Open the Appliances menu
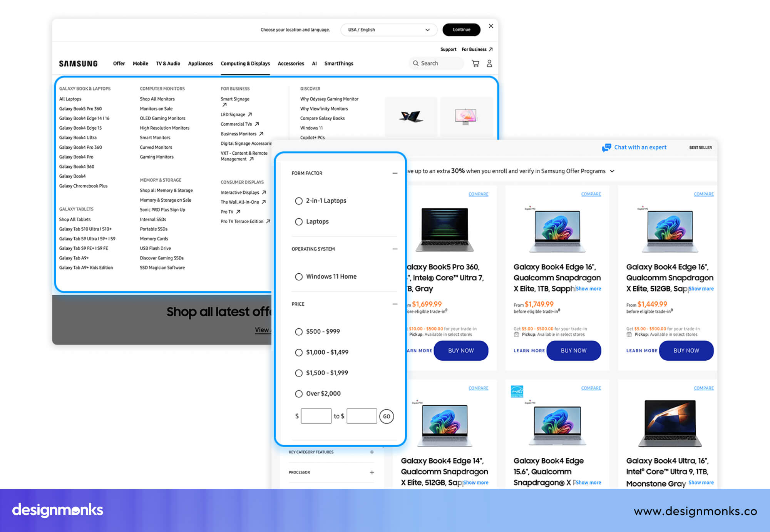770x532 pixels. coord(200,64)
